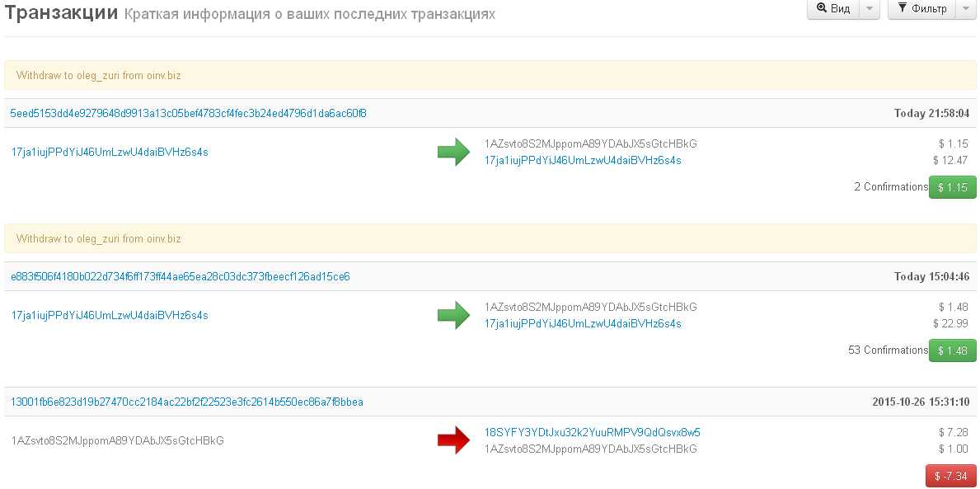Click green arrow of Today 21:58:04 transaction
The height and width of the screenshot is (489, 980).
point(453,152)
